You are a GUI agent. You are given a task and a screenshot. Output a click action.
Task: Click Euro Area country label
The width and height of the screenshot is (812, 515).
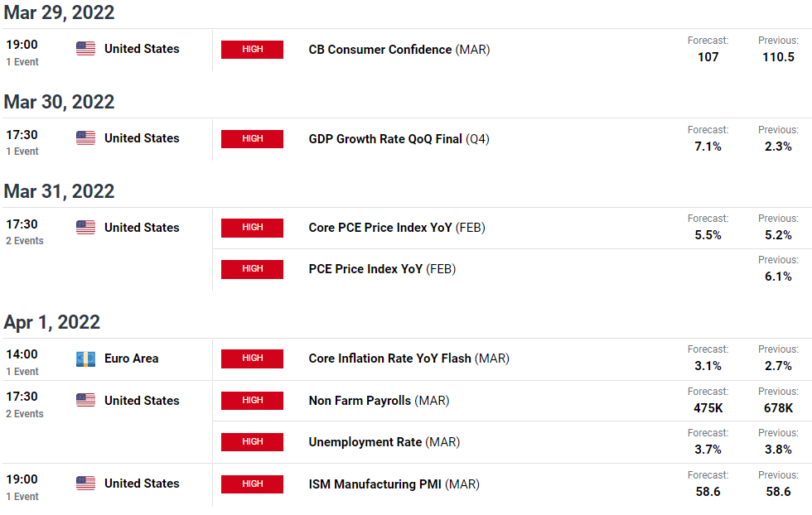[132, 359]
